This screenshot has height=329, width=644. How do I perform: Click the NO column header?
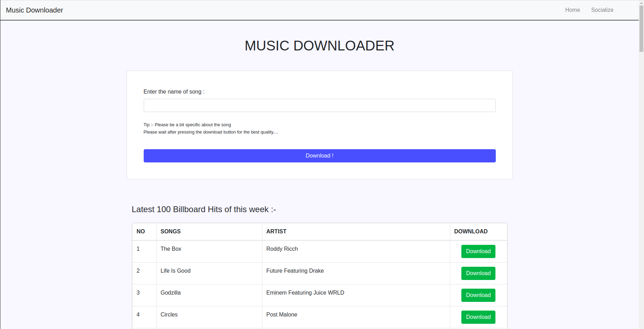click(141, 231)
